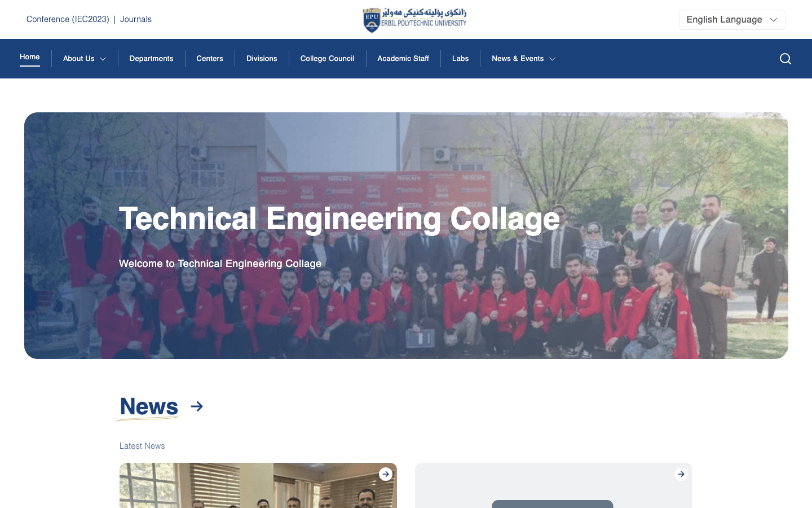The width and height of the screenshot is (812, 508).
Task: Click the arrow next to News heading
Action: (x=197, y=406)
